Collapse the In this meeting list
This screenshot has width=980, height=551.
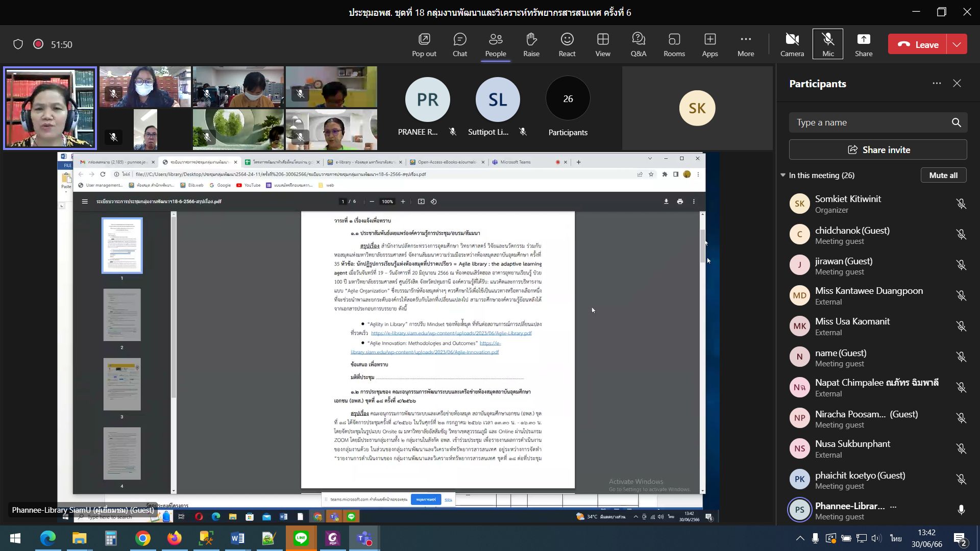tap(783, 175)
